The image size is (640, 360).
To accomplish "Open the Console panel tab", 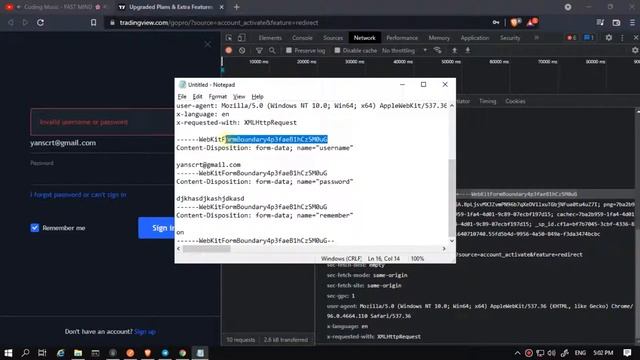I will coord(302,38).
